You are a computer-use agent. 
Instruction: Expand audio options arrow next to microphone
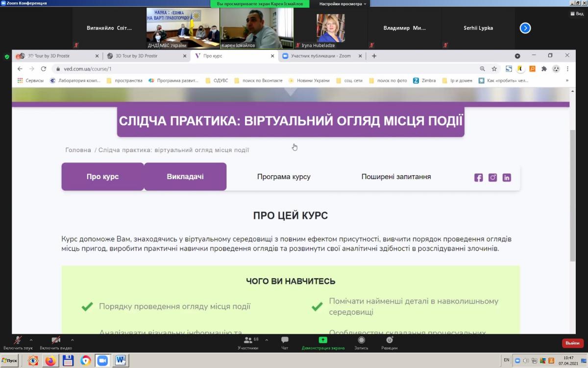[31, 340]
